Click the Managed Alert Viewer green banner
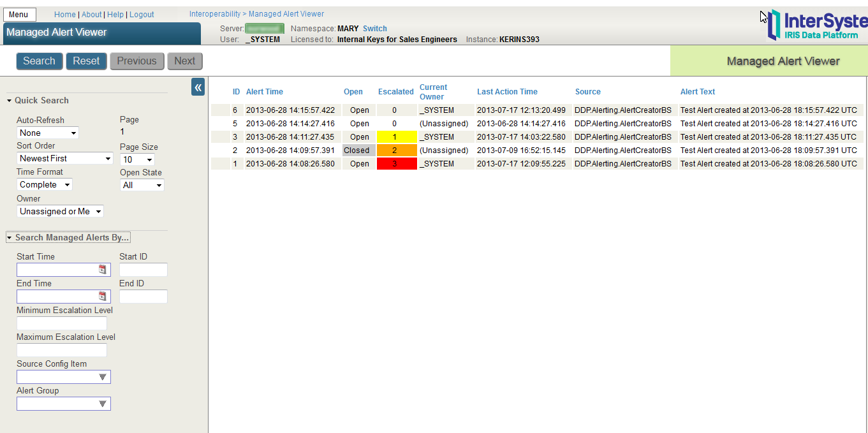 pyautogui.click(x=769, y=61)
